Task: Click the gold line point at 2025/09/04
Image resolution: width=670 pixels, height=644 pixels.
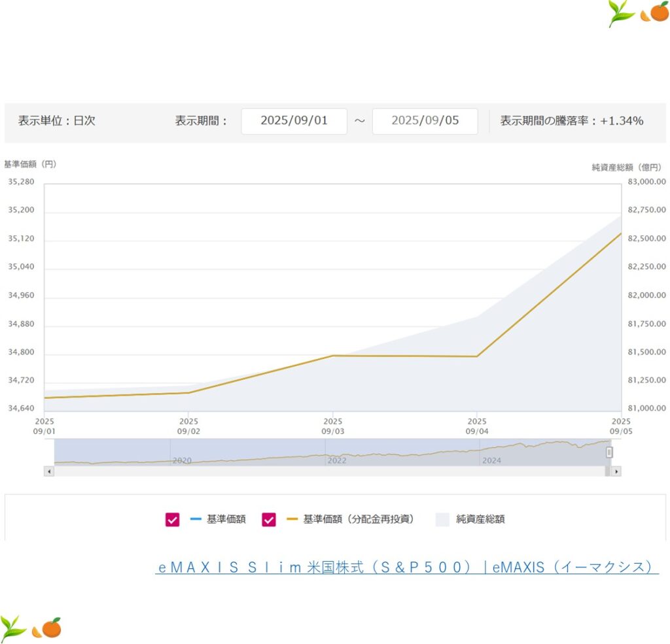Action: [x=477, y=356]
